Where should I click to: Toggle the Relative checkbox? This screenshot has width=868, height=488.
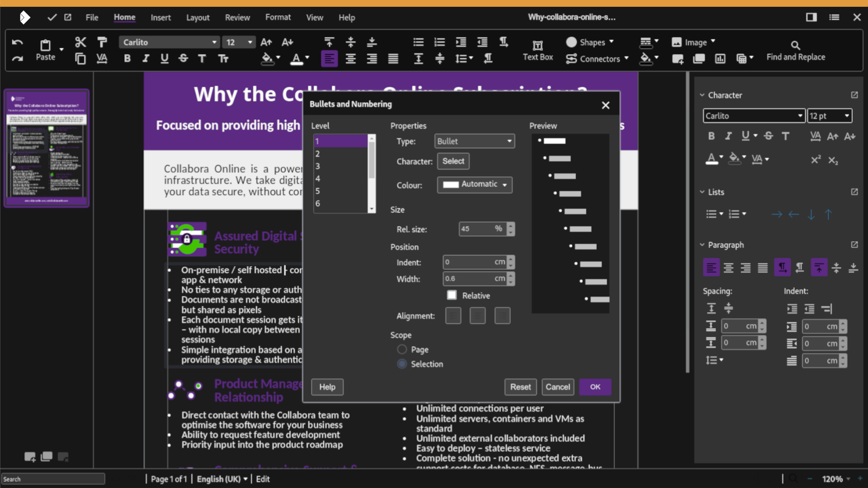click(452, 295)
